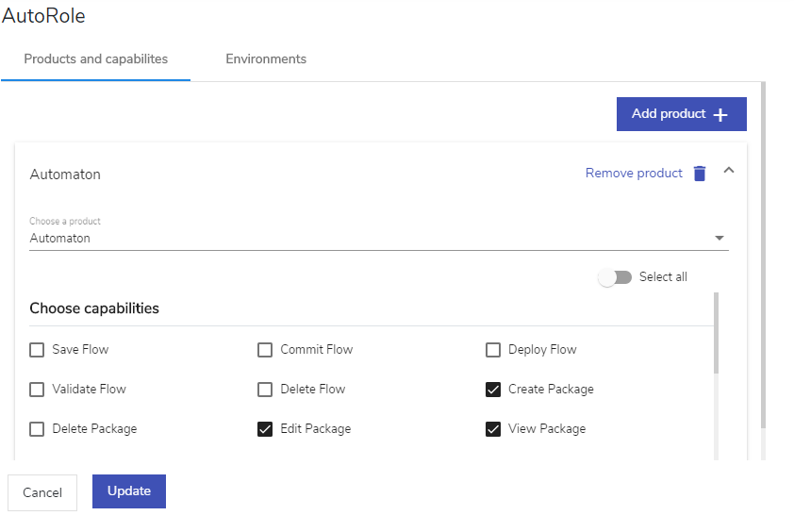Uncheck the Edit Package capability
This screenshot has height=532, width=794.
coord(265,429)
